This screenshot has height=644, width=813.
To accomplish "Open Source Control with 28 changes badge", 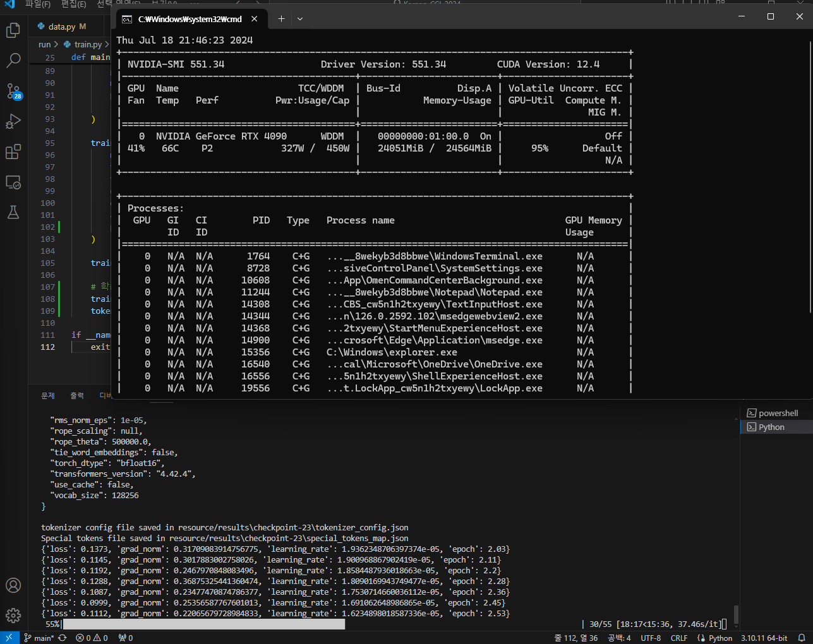I will coord(13,91).
